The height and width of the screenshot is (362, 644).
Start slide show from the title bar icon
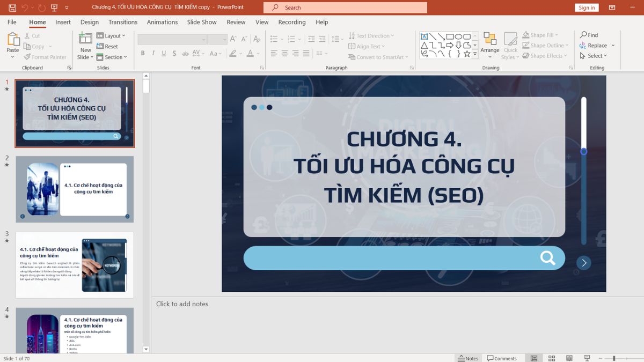click(54, 8)
